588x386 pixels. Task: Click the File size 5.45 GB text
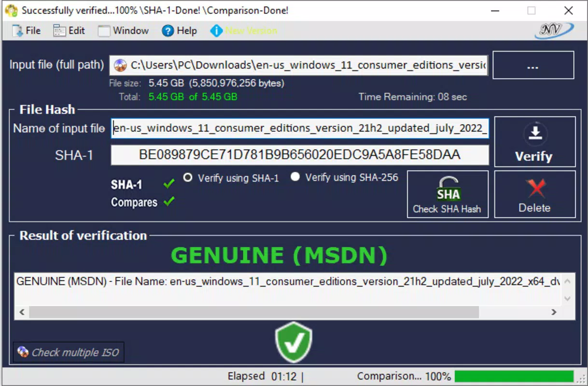(x=216, y=83)
